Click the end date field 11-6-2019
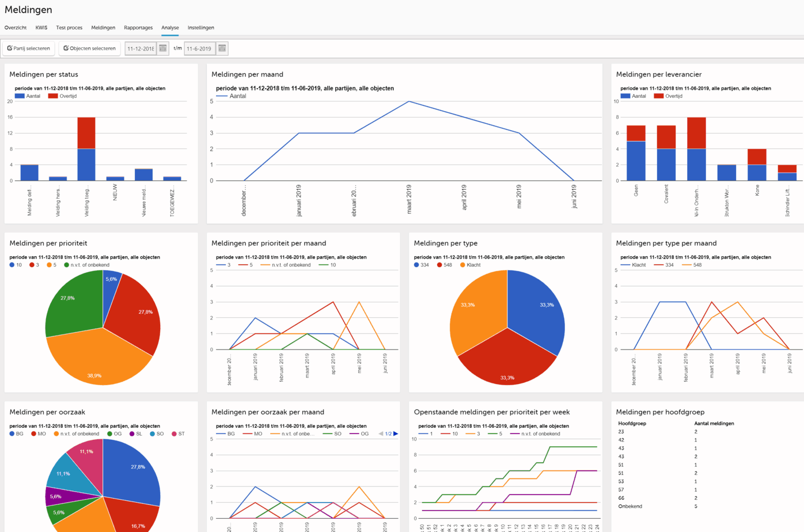The width and height of the screenshot is (804, 532). coord(200,48)
